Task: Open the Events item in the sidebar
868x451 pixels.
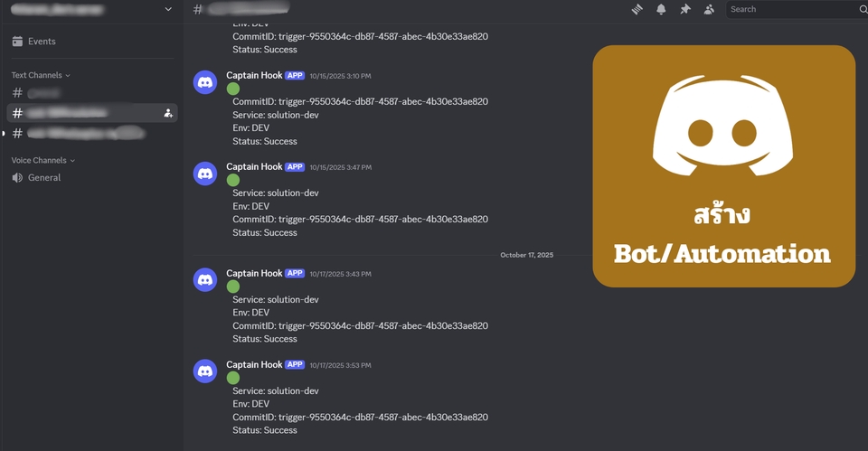Action: click(42, 42)
